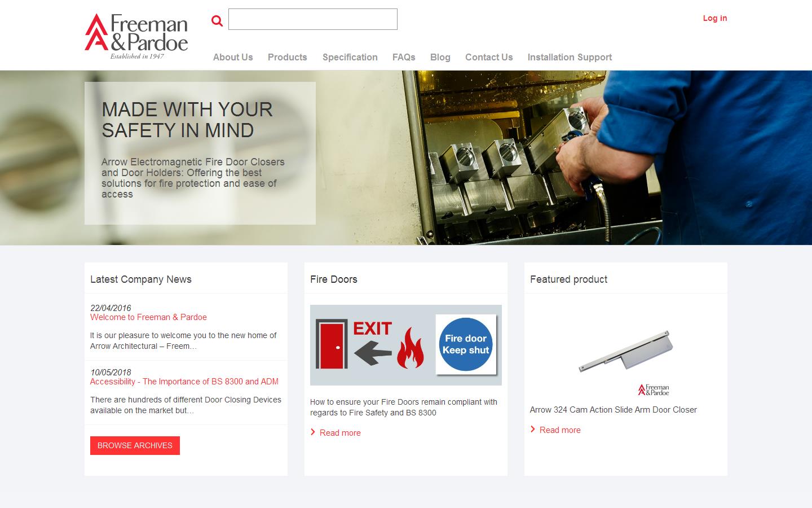Image resolution: width=812 pixels, height=508 pixels.
Task: Visit the Blog section
Action: click(x=440, y=57)
